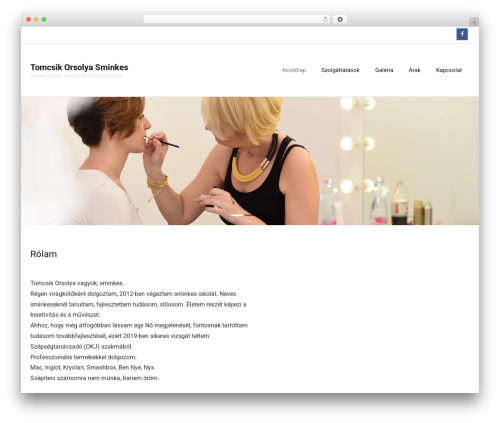This screenshot has width=500, height=423.
Task: Click the line 'kreativitás és a művészet.'
Action: 65,315
